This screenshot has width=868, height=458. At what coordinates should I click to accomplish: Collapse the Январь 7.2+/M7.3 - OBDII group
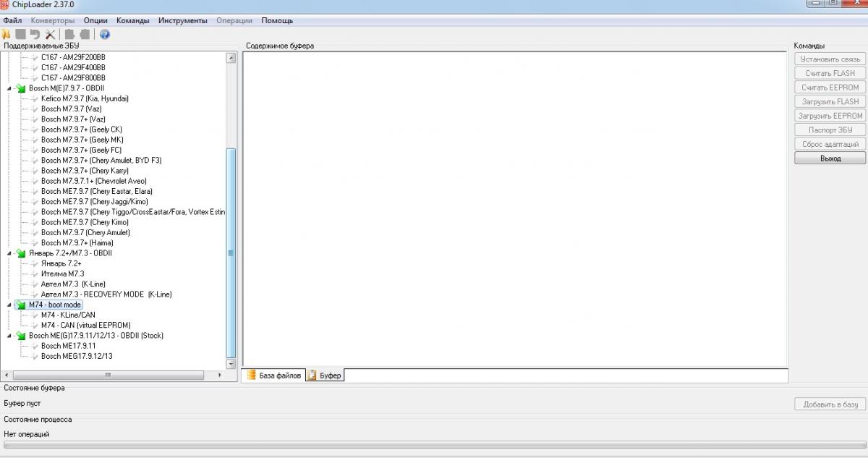(10, 253)
